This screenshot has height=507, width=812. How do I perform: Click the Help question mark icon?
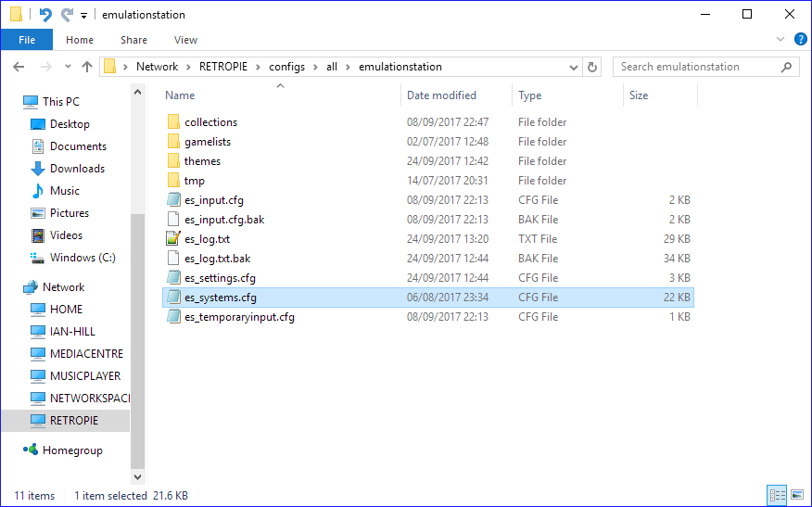click(800, 39)
